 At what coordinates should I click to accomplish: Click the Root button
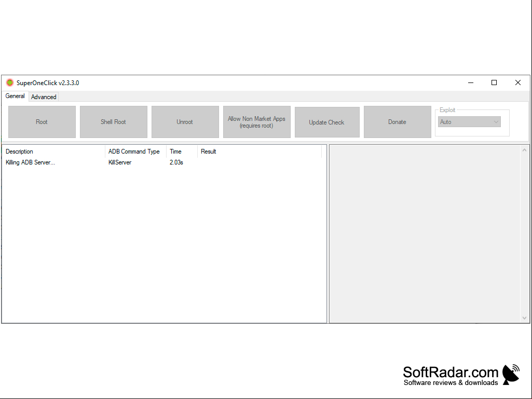(x=42, y=122)
